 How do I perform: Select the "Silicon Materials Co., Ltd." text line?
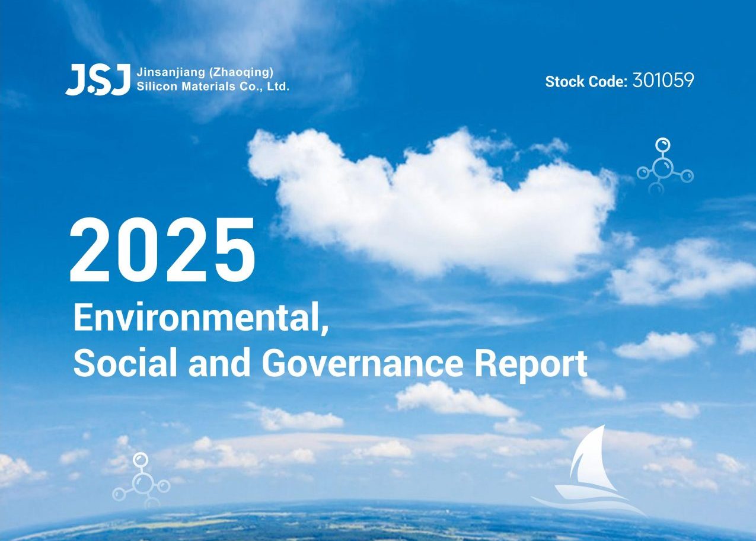[213, 87]
